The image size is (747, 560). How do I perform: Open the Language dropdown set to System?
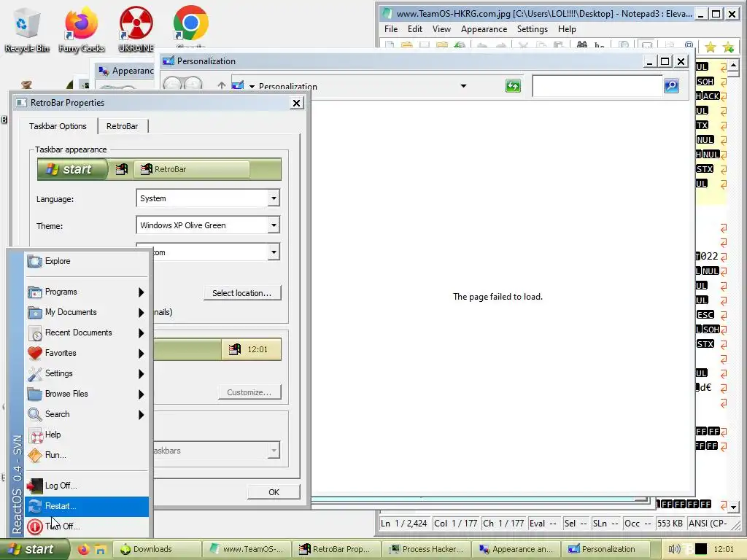208,198
